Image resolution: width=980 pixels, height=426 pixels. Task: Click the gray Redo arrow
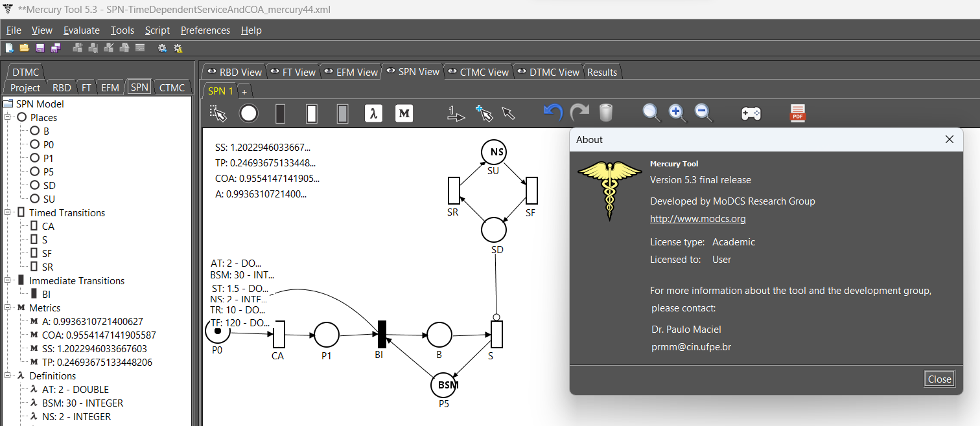tap(579, 113)
